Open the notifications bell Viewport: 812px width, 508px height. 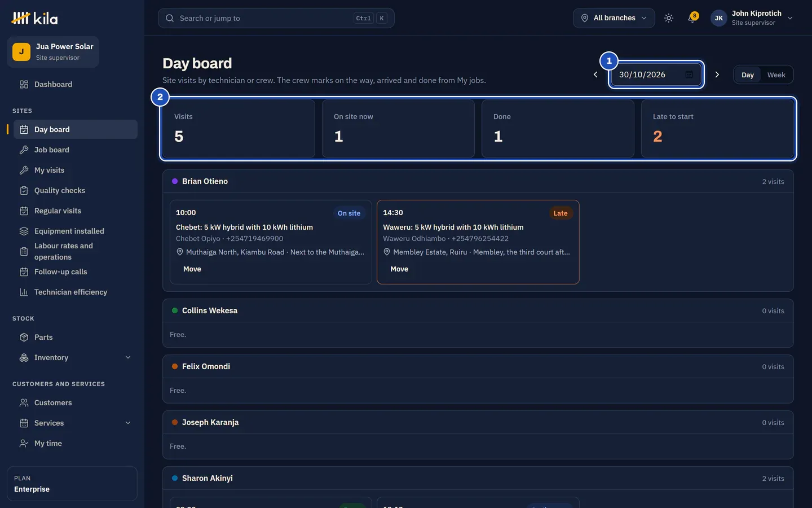(x=692, y=18)
